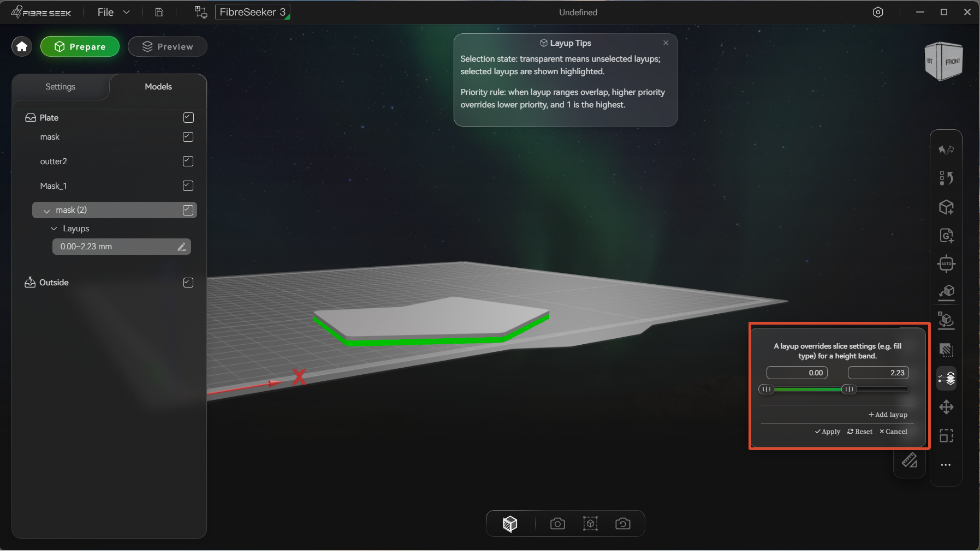Click the upper slider handle of layup range
980x551 pixels.
[849, 389]
